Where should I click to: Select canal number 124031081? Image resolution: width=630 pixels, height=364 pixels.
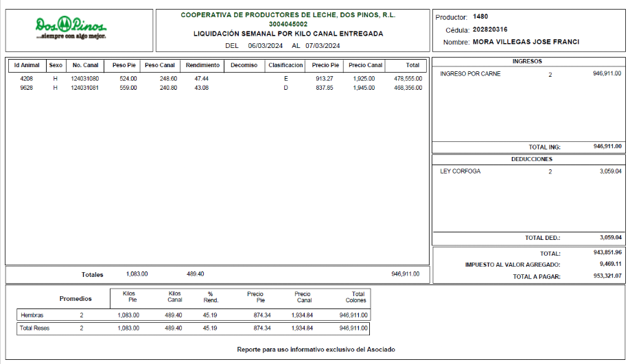[84, 88]
